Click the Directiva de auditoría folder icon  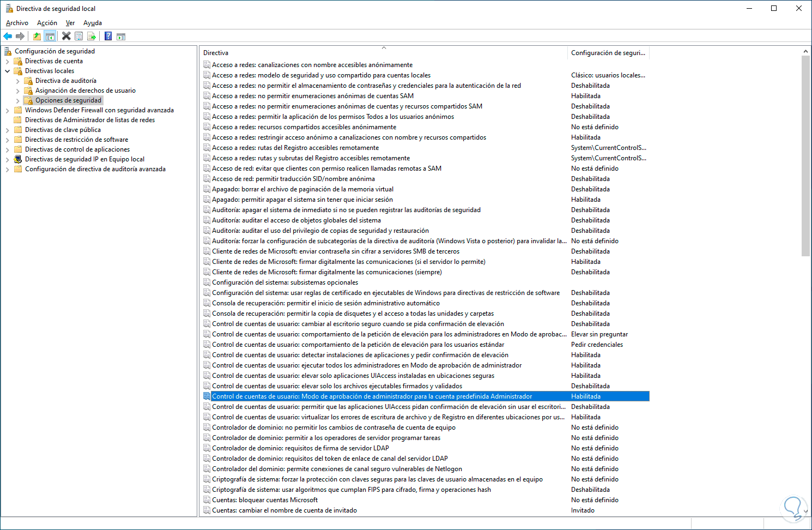28,81
